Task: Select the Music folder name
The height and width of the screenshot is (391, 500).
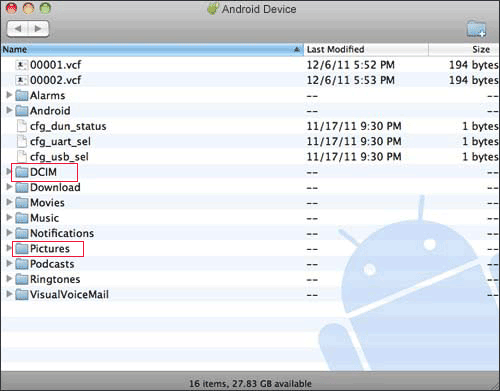Action: [x=45, y=218]
